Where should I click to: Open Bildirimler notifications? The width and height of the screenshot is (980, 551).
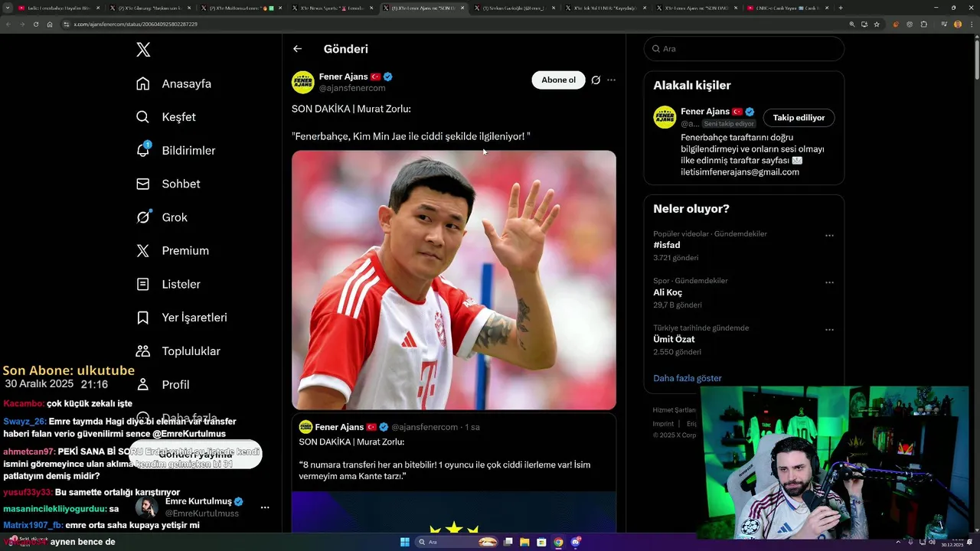(x=175, y=151)
